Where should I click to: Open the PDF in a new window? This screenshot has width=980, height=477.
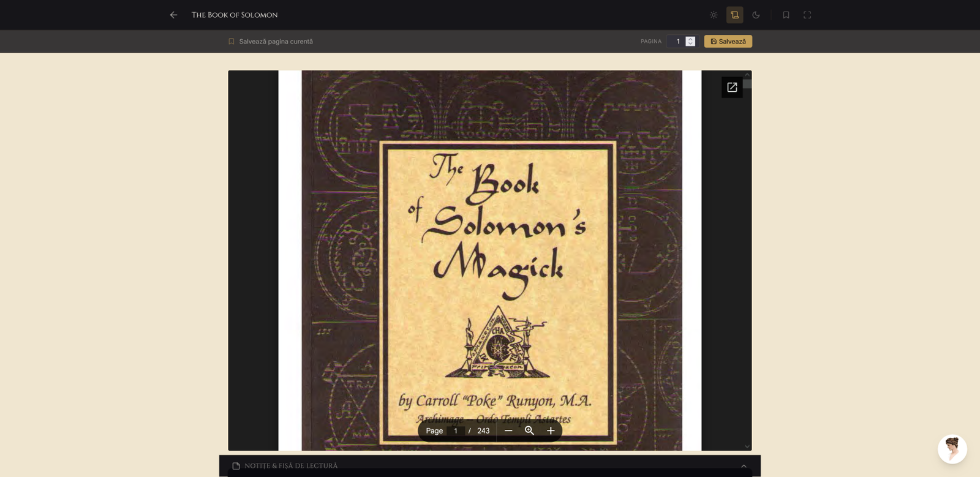[x=732, y=88]
